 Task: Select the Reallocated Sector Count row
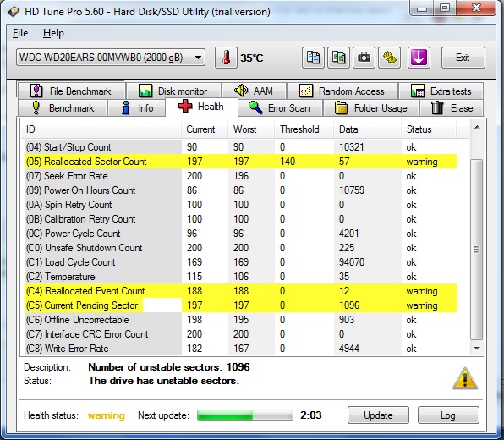click(x=240, y=161)
